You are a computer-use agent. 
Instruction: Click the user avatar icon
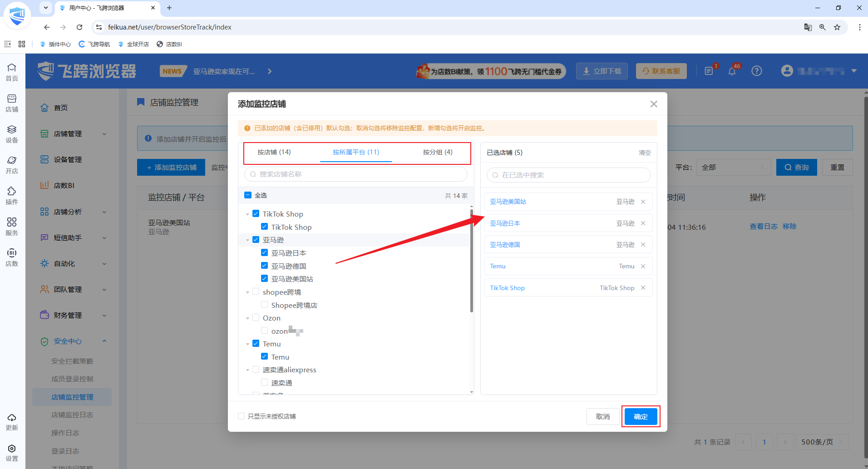point(787,71)
